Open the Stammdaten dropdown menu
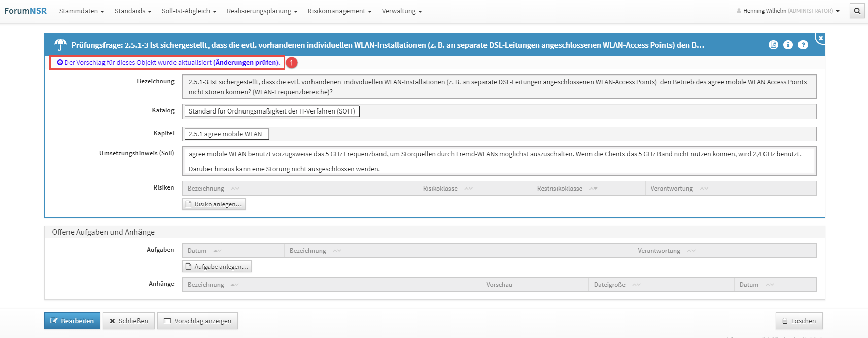The height and width of the screenshot is (338, 868). point(81,11)
